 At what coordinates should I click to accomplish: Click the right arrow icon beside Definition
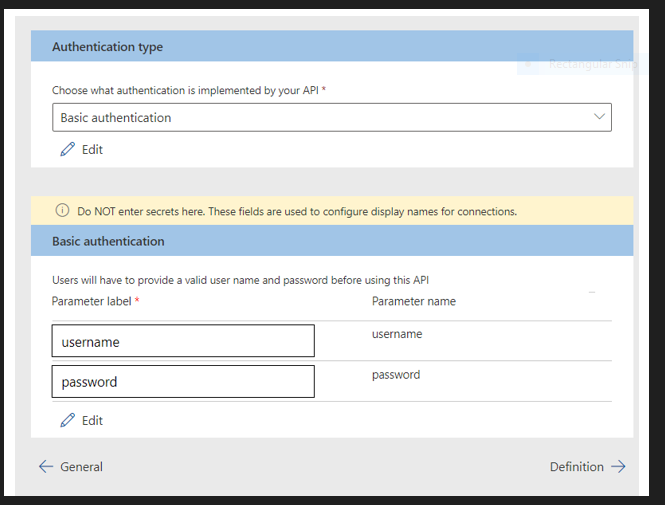pyautogui.click(x=618, y=466)
